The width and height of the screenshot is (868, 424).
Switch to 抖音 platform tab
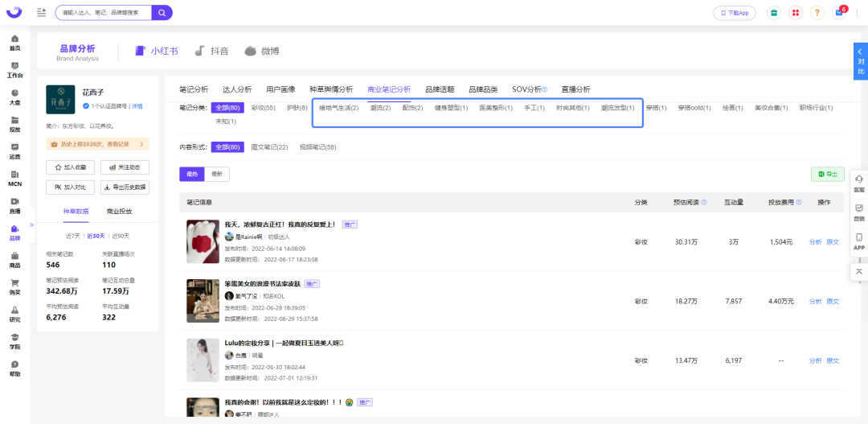(212, 51)
